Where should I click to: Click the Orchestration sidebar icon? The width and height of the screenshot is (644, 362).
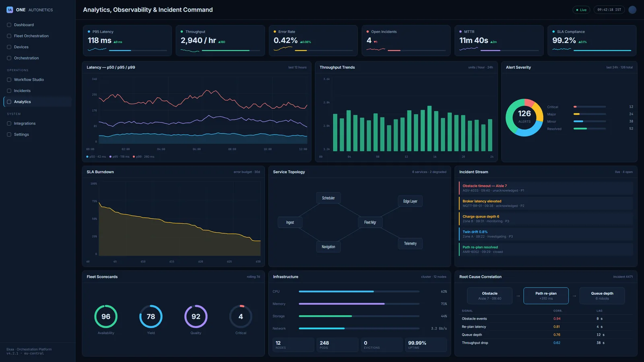9,58
